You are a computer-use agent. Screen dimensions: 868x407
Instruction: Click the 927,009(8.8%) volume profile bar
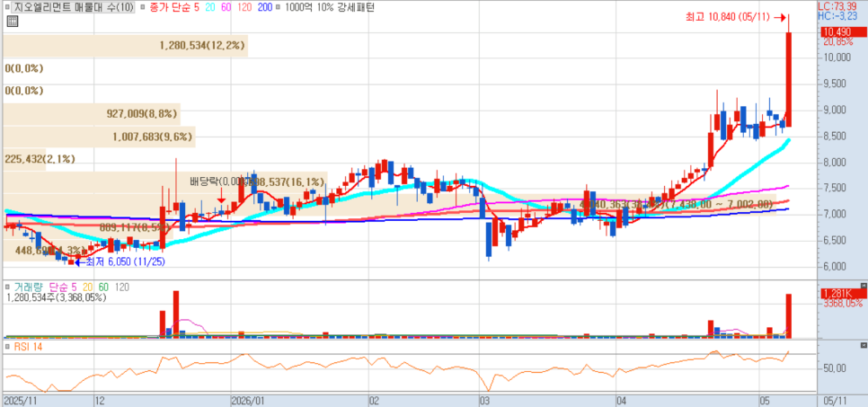(92, 114)
